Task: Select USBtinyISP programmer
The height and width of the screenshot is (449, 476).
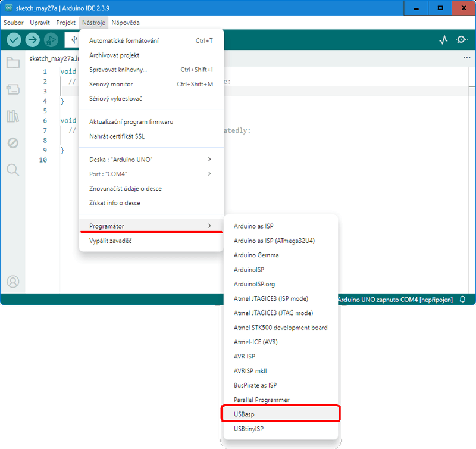Action: [280, 429]
